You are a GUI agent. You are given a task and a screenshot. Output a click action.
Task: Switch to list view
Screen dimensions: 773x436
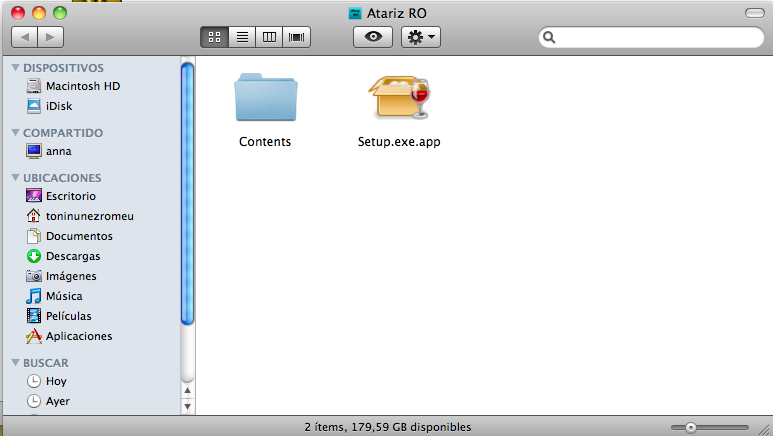click(242, 37)
